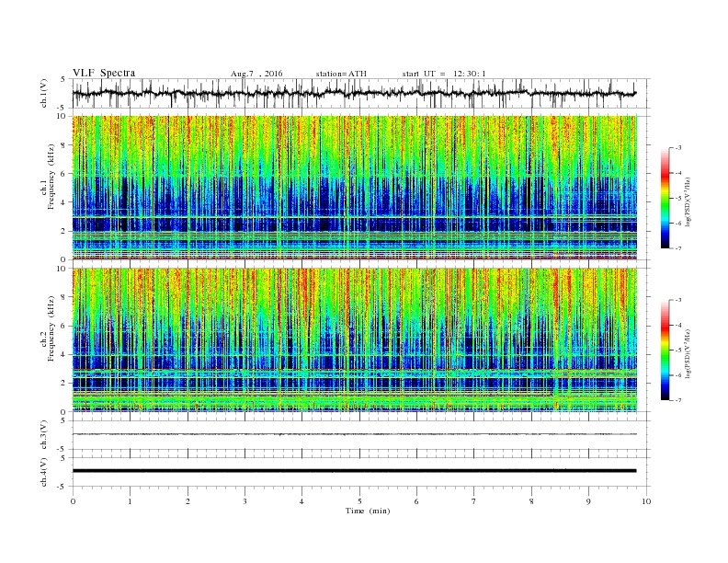Click inside the ch.1 frequency spectrogram
The image size is (728, 563).
pos(355,188)
